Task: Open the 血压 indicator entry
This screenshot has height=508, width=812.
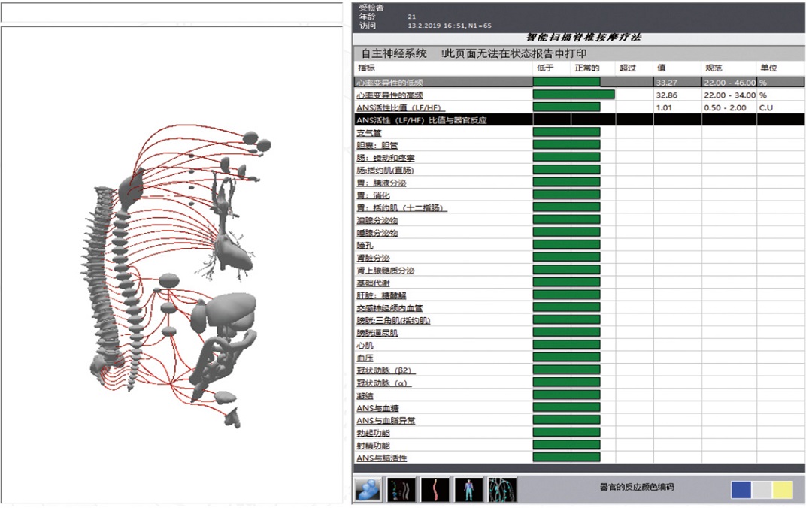Action: tap(365, 358)
